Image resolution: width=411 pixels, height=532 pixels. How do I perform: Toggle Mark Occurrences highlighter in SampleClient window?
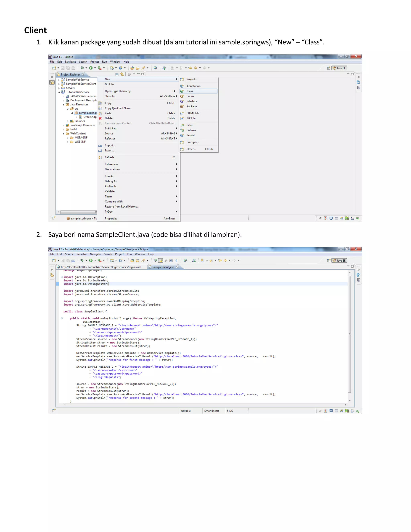pyautogui.click(x=161, y=260)
